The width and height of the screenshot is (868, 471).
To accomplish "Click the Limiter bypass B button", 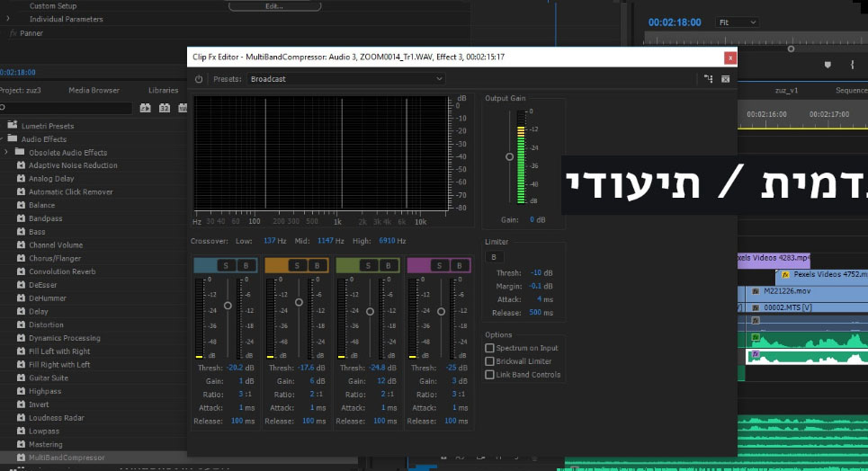I will [492, 257].
